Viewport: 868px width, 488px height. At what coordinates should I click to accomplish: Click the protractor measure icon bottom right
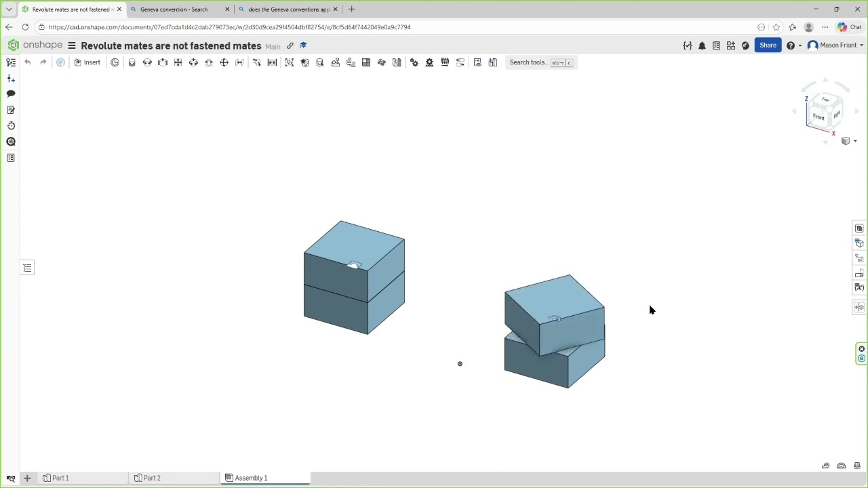coord(841,466)
